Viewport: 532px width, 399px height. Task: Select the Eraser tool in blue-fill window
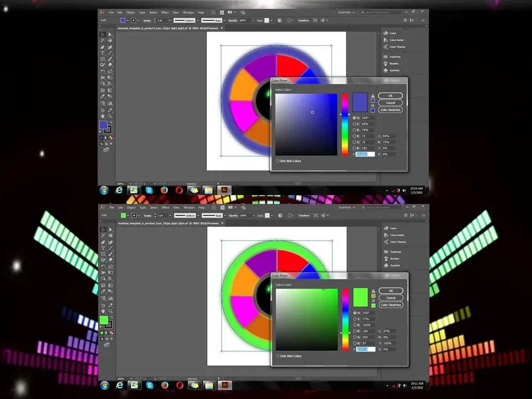point(110,65)
